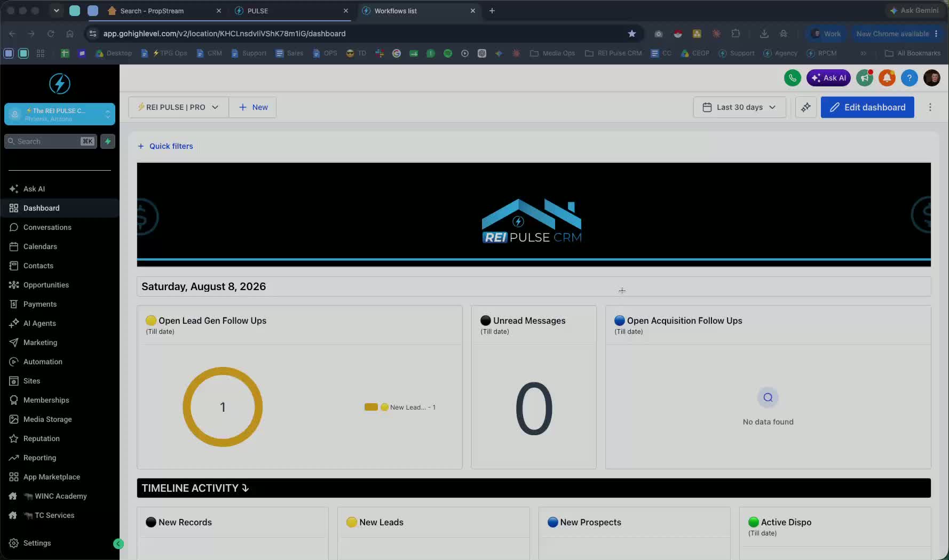Click the Unread Messages count zero
This screenshot has height=560, width=949.
[534, 408]
